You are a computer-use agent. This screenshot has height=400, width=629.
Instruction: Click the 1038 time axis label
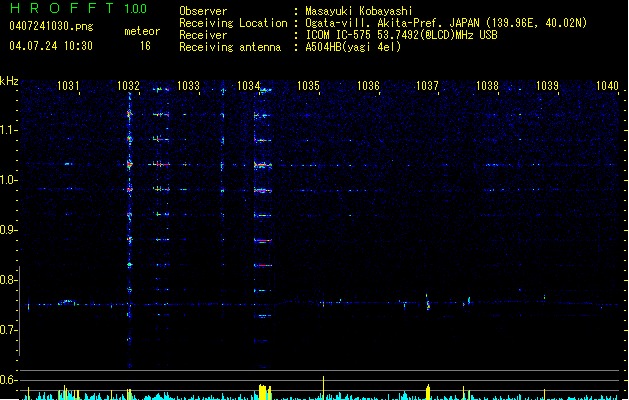pos(487,86)
